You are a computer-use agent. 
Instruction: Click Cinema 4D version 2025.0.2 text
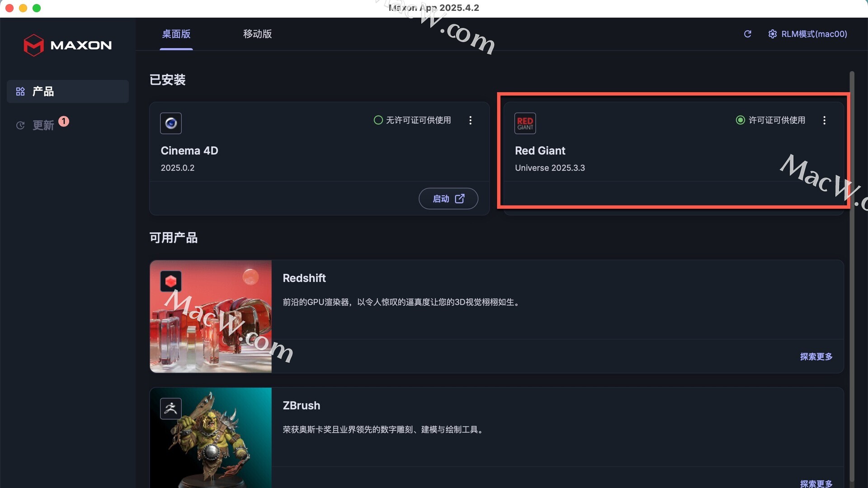[178, 168]
